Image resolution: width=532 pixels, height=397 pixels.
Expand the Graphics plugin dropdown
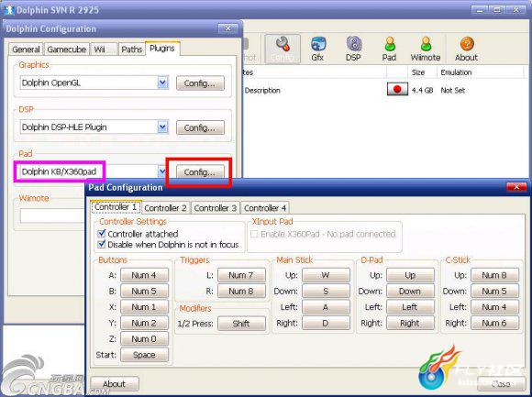[x=163, y=83]
